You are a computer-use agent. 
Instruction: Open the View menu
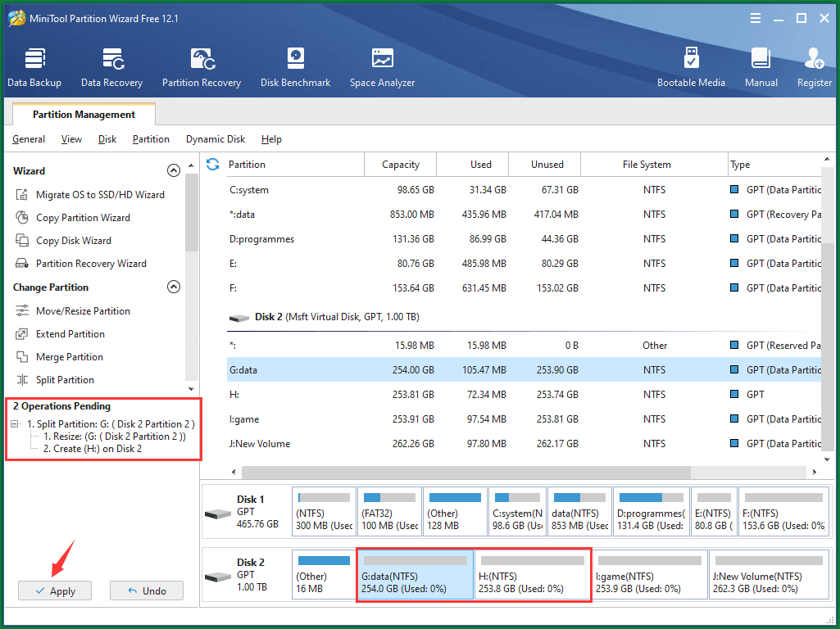pyautogui.click(x=71, y=139)
